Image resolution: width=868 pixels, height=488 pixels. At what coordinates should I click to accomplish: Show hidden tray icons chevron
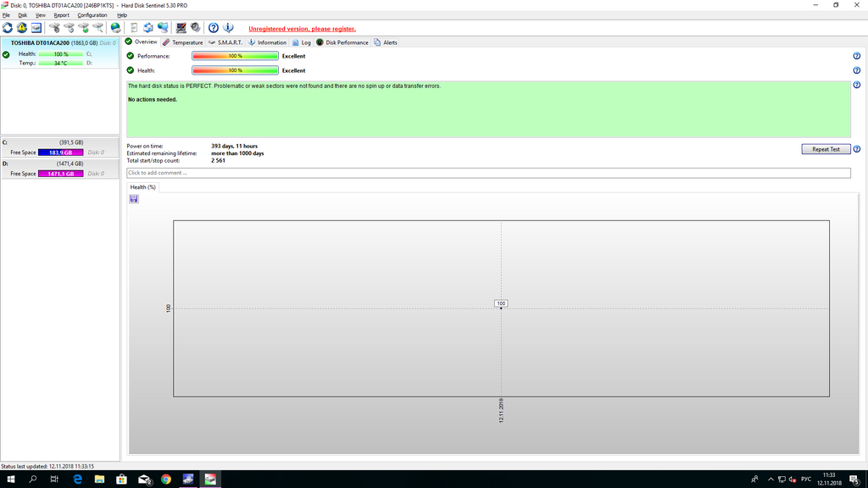click(771, 480)
